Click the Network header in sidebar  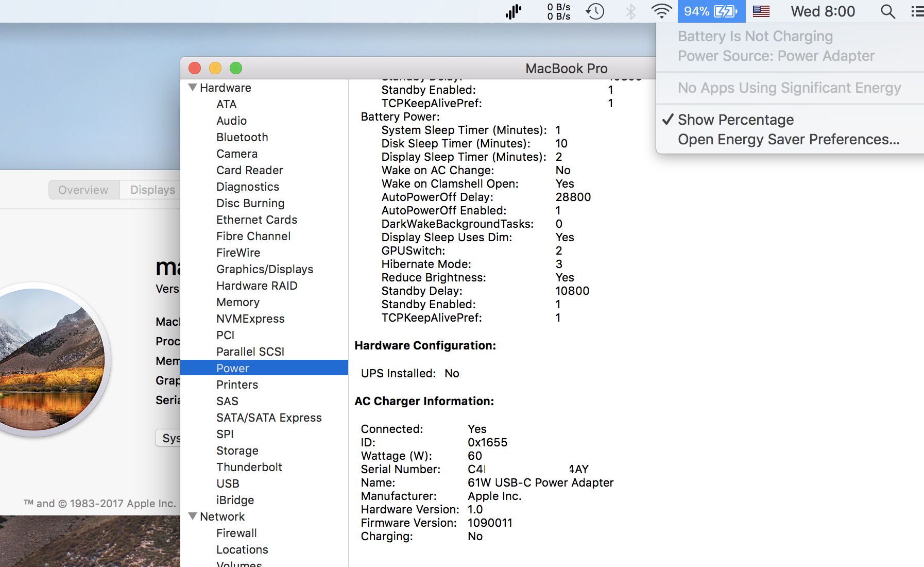pyautogui.click(x=222, y=516)
